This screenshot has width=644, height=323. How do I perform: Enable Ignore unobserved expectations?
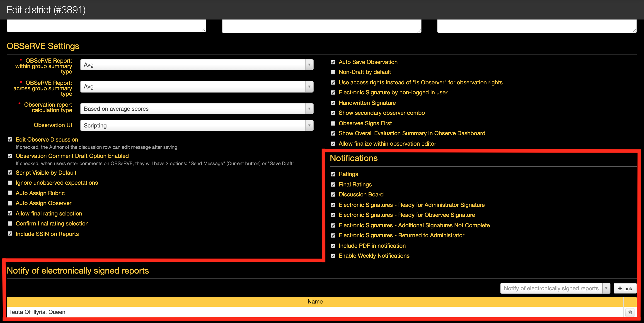pos(10,183)
